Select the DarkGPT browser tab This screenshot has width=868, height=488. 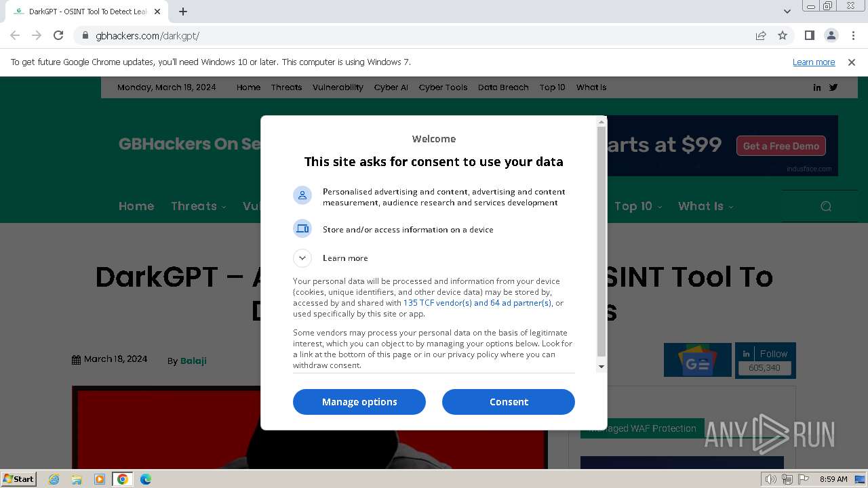[x=87, y=12]
